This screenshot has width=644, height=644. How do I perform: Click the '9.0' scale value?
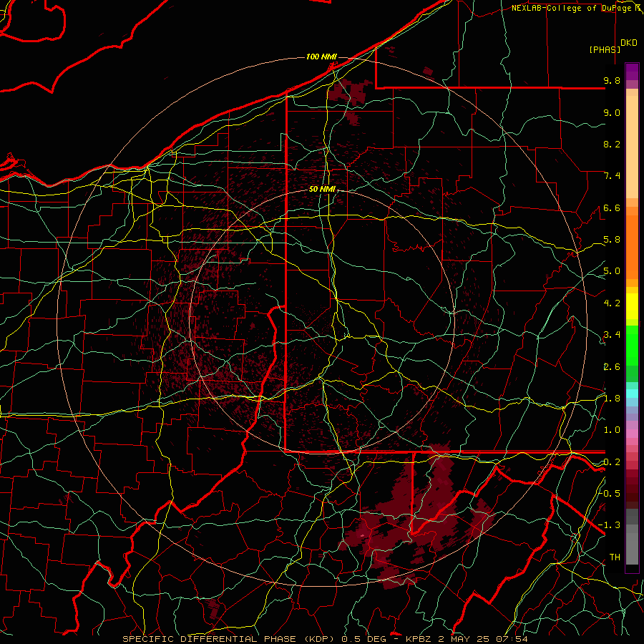tap(612, 112)
